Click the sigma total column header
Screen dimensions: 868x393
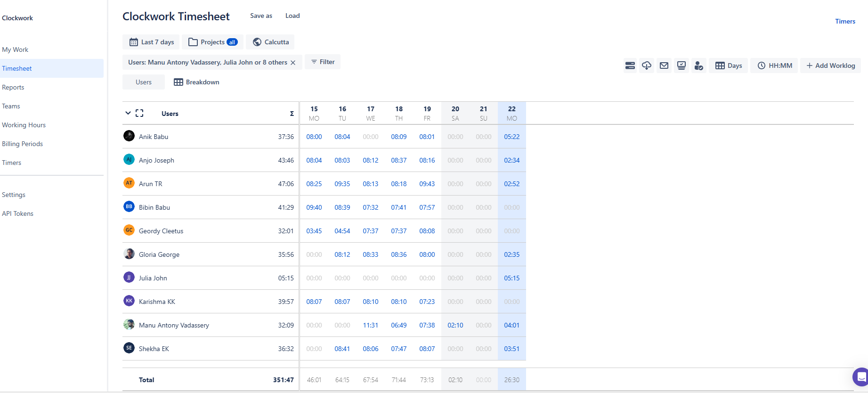pos(292,114)
